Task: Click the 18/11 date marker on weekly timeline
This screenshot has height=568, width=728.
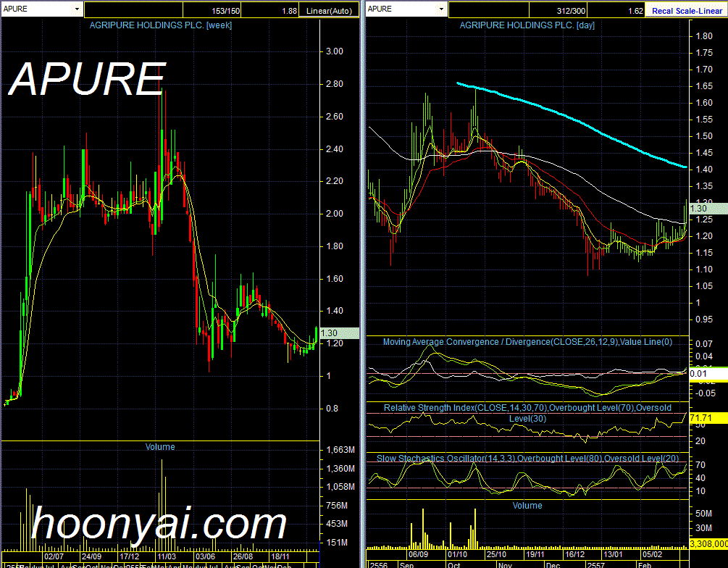Action: click(x=280, y=556)
